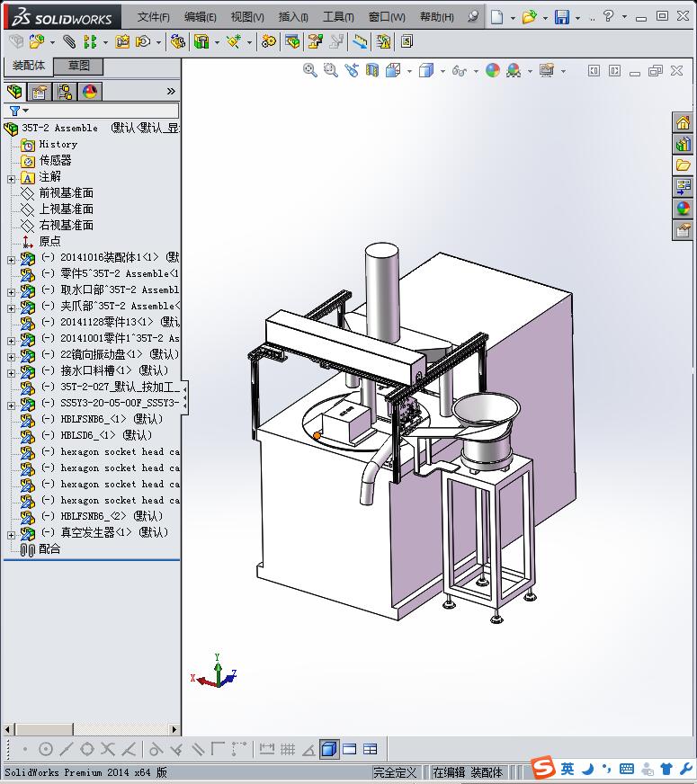Screen dimensions: 697x784
Task: Open the 编辑(E) menu
Action: pos(200,17)
